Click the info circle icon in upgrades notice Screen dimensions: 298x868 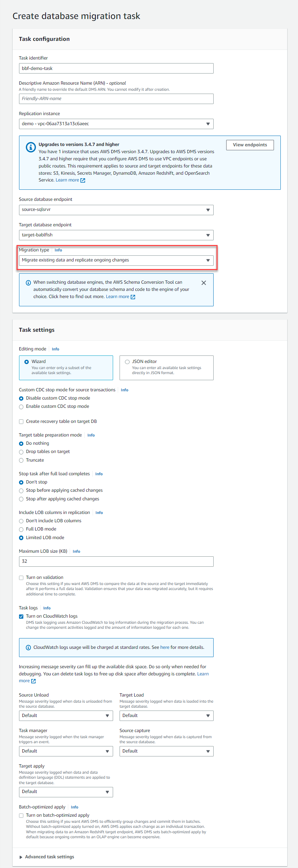31,147
